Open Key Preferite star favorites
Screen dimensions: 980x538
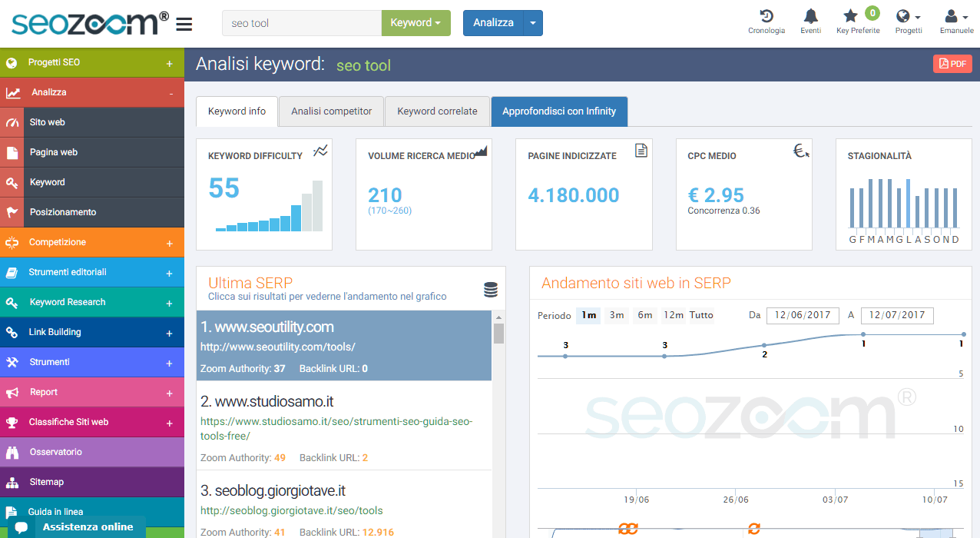click(850, 16)
